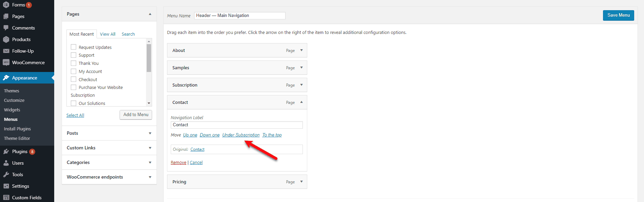The height and width of the screenshot is (202, 644).
Task: Tick the Checkout page checkbox
Action: [x=74, y=79]
